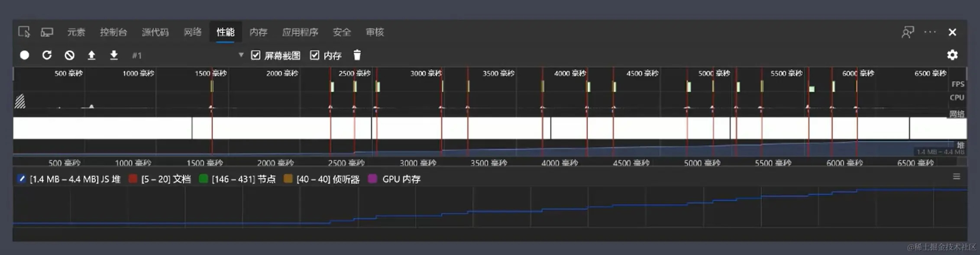Toggle the 侦听器 listeners orange checkbox
This screenshot has height=255, width=980.
288,179
